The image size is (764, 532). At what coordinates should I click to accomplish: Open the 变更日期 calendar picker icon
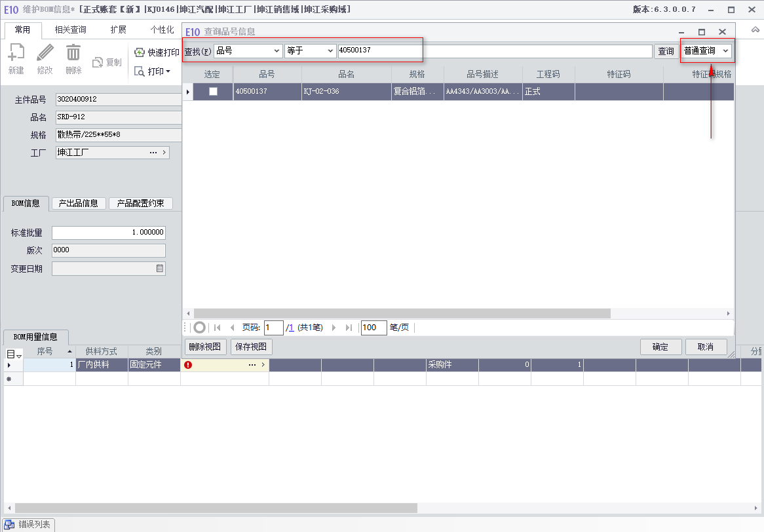coord(160,269)
